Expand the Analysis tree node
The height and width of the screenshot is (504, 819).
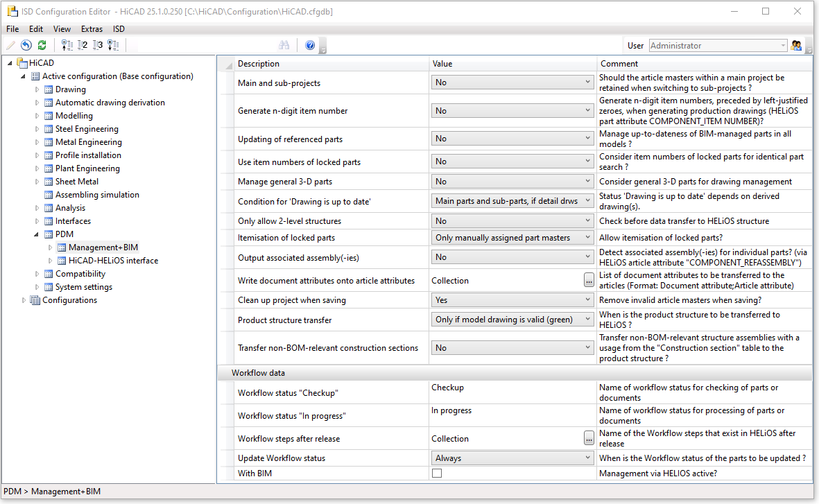tap(37, 208)
